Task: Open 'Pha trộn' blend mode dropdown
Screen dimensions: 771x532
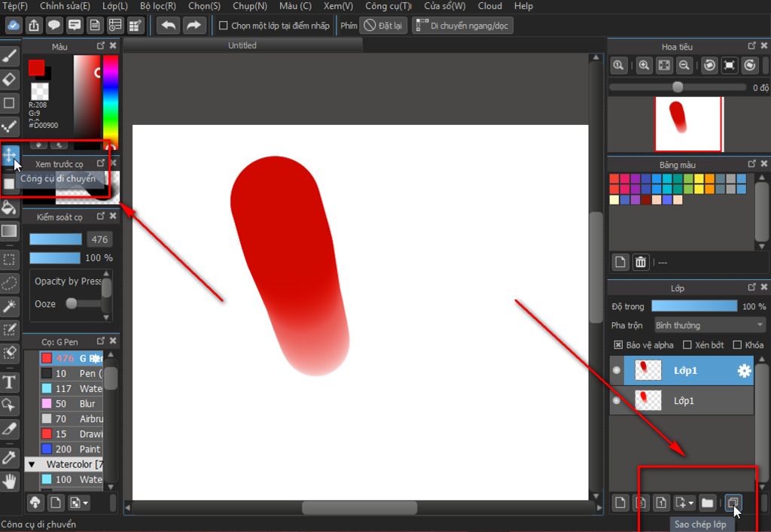Action: [x=710, y=325]
